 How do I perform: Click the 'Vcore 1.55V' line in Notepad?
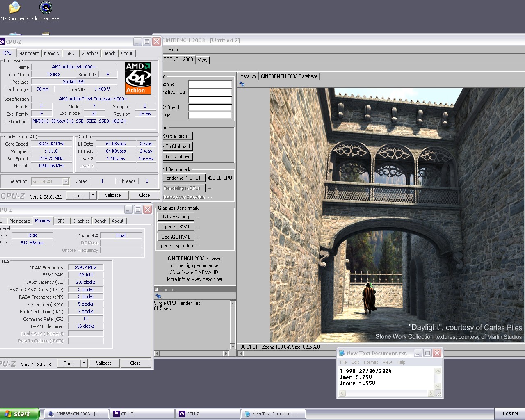[x=357, y=383]
